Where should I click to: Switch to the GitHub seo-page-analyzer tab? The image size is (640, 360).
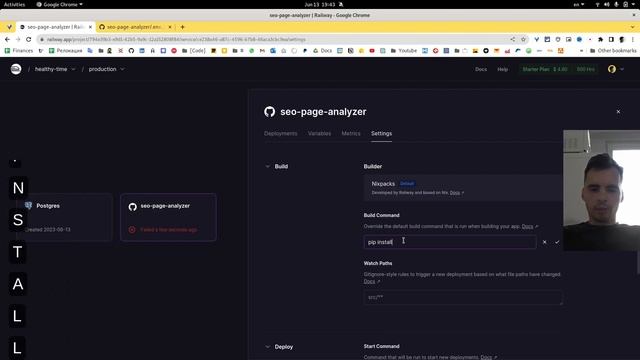135,27
